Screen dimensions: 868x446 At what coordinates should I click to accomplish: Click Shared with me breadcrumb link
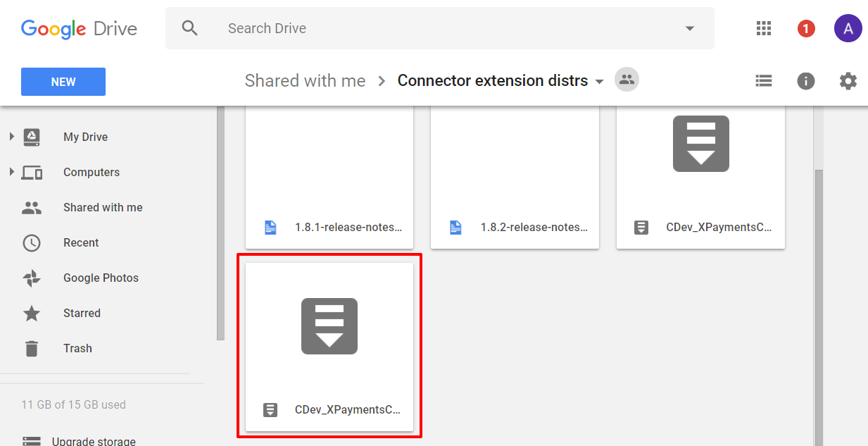pos(305,80)
